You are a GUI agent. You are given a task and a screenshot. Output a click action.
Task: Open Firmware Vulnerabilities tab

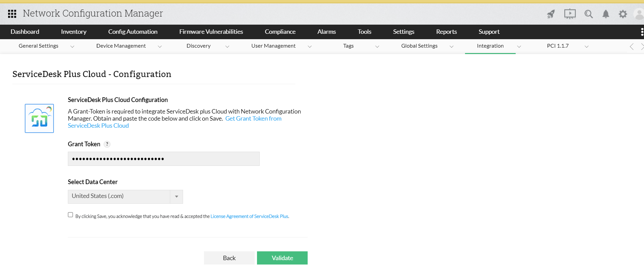(211, 32)
